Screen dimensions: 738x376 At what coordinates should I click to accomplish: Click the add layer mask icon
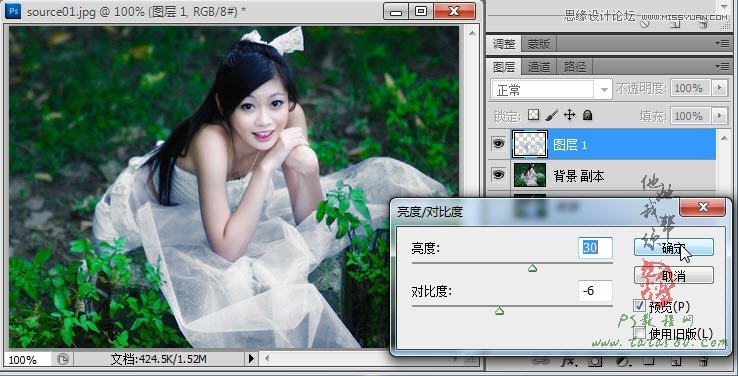[x=595, y=361]
